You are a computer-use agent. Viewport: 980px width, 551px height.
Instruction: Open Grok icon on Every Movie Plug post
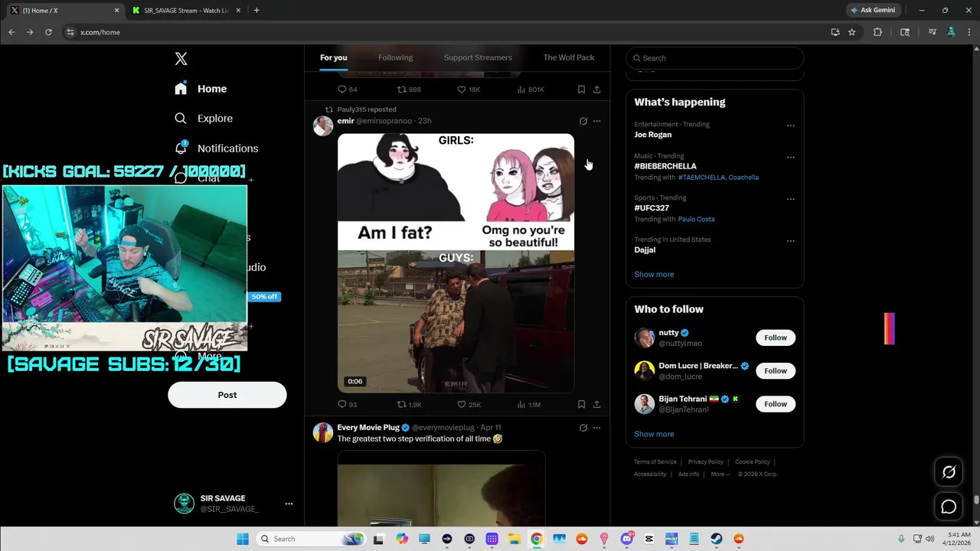[583, 428]
